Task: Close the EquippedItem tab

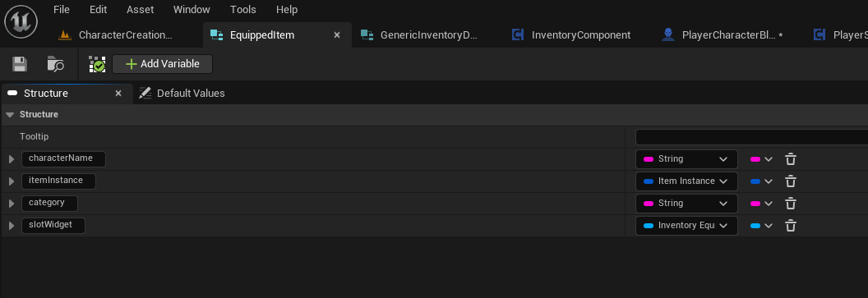Action: (336, 34)
